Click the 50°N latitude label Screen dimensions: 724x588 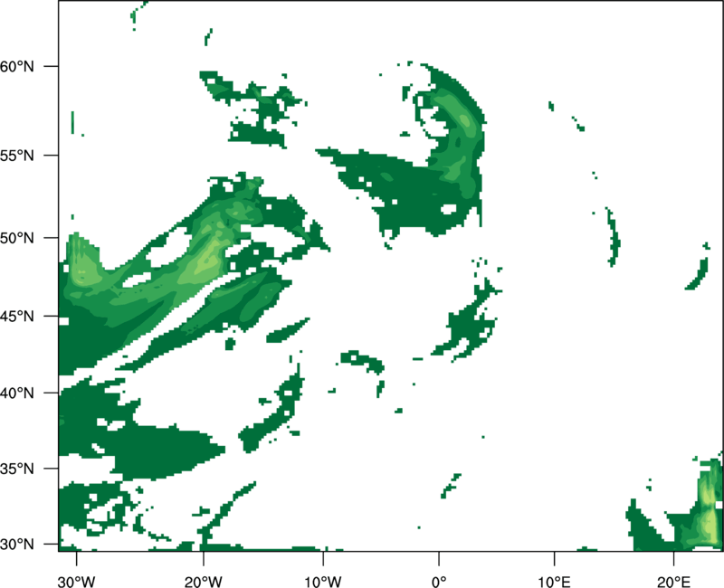pyautogui.click(x=17, y=238)
